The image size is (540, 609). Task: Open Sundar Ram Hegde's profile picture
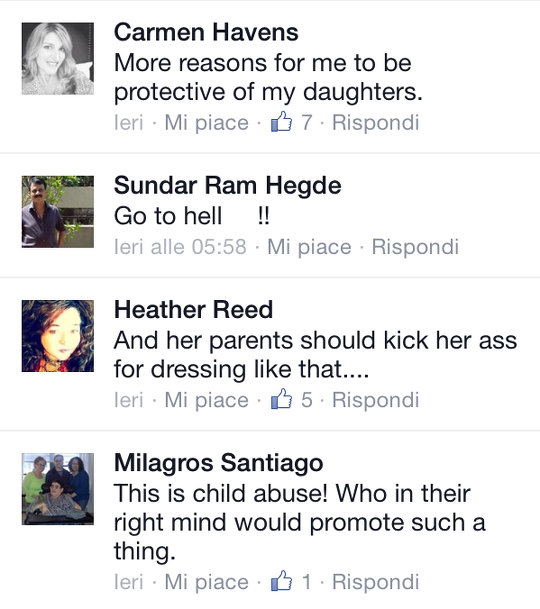(x=58, y=212)
